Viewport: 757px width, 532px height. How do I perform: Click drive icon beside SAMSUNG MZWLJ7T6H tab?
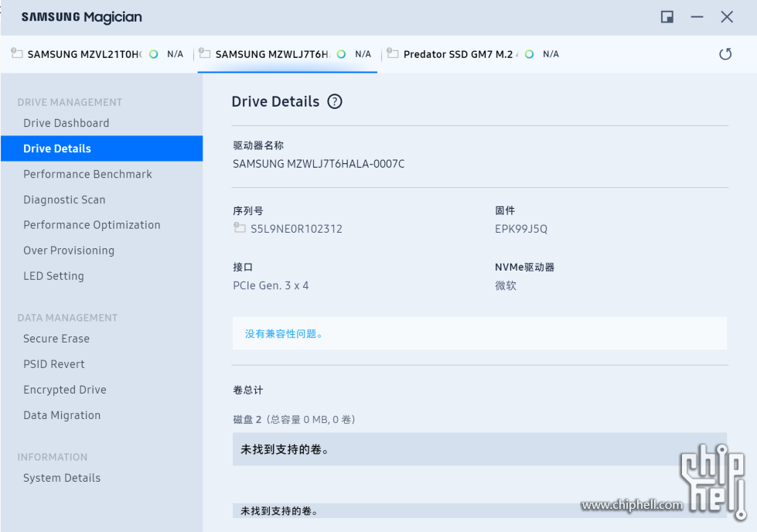tap(205, 53)
